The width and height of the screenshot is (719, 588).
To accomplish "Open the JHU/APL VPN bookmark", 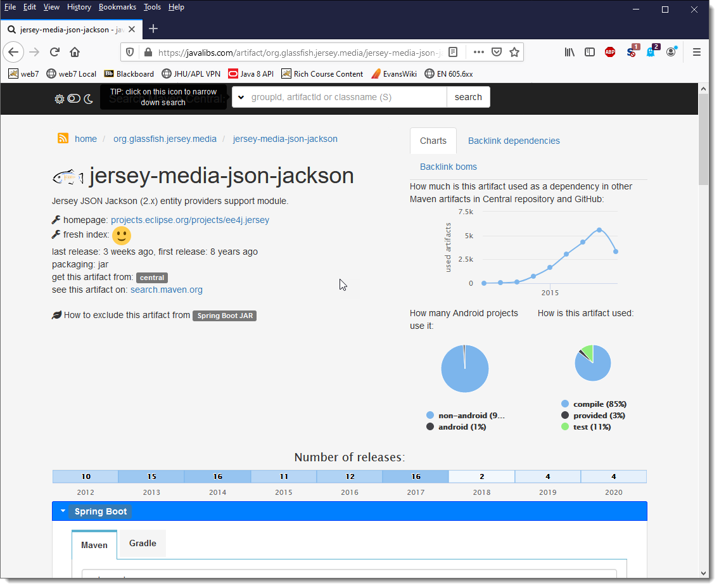I will (191, 74).
